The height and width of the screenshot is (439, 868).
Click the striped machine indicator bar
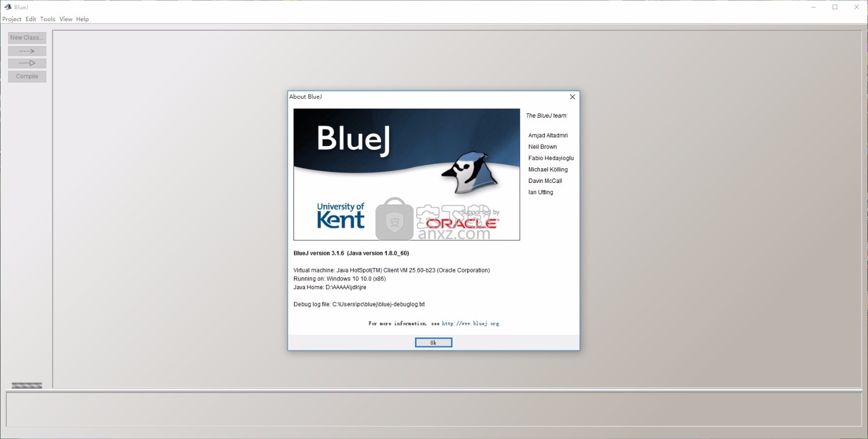[27, 385]
